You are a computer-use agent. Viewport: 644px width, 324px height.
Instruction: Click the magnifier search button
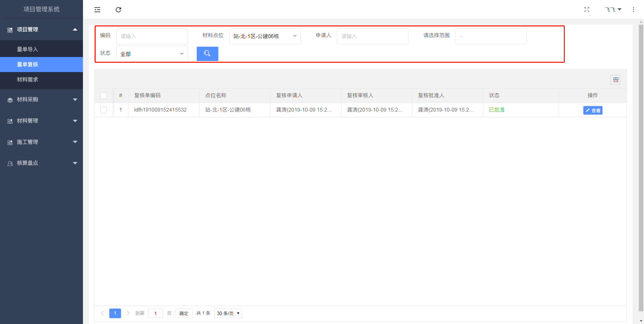point(207,54)
